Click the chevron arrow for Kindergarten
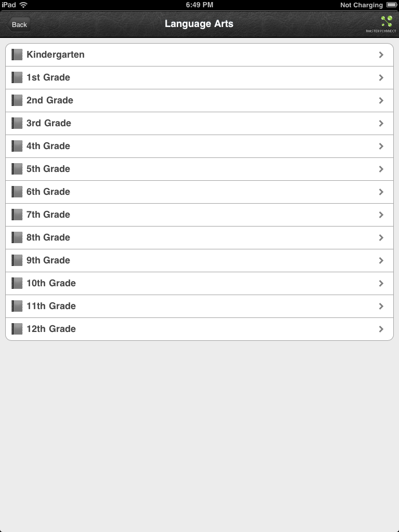Image resolution: width=399 pixels, height=532 pixels. 381,55
